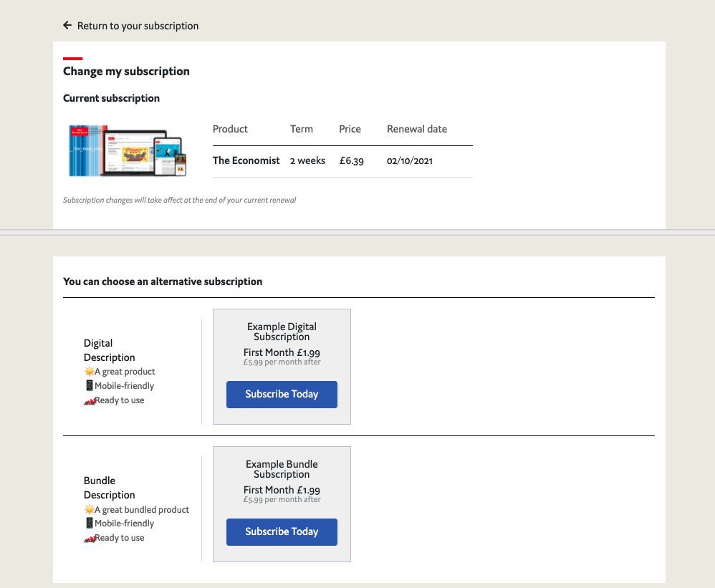Click the Digital Description label
The width and height of the screenshot is (715, 588).
(x=110, y=350)
